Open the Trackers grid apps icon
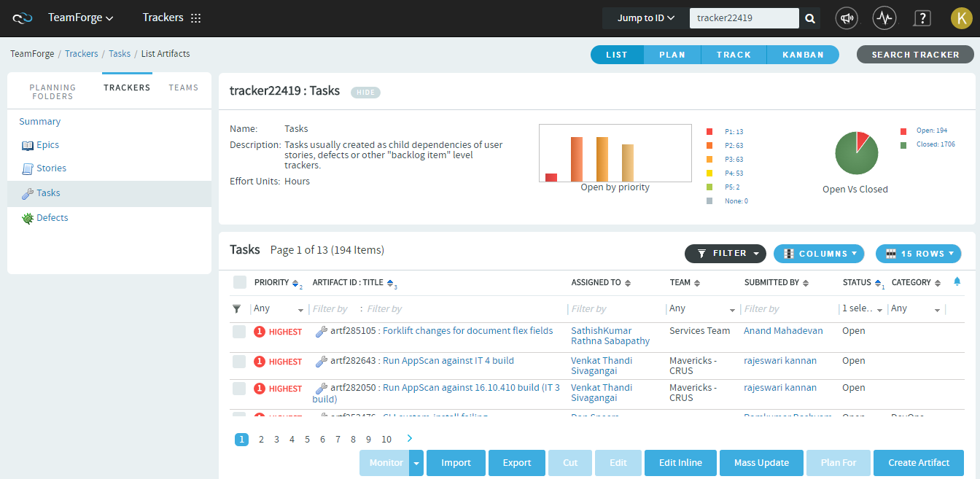980x479 pixels. [195, 18]
